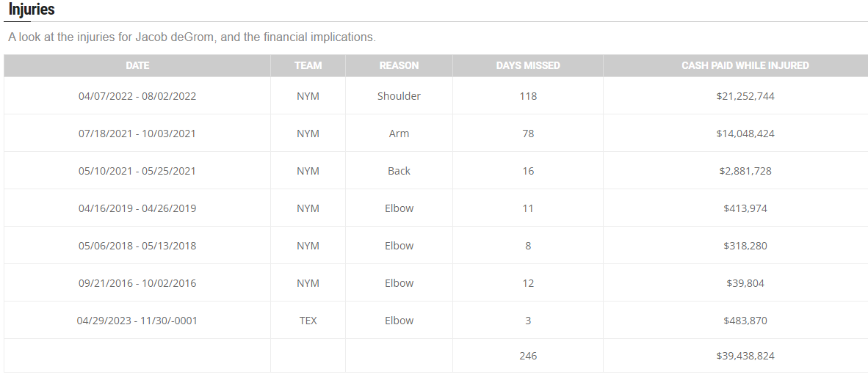Click the DAYS MISSED column header
The width and height of the screenshot is (868, 380).
pos(527,65)
